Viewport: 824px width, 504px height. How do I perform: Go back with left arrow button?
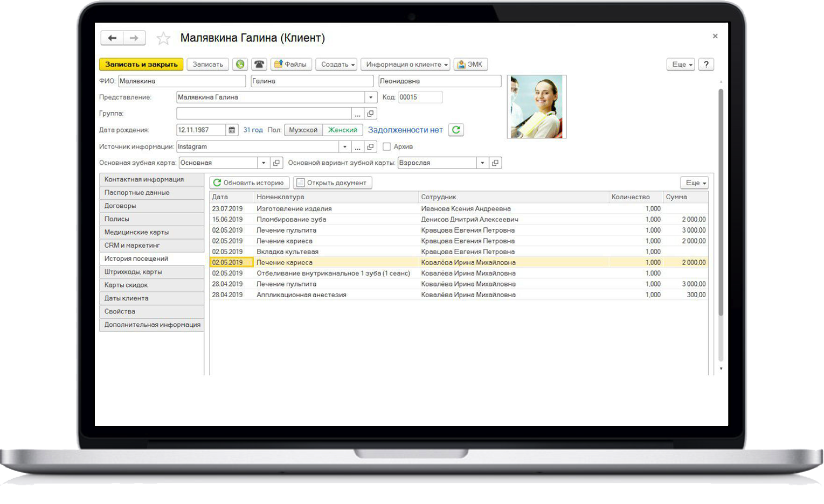tap(112, 38)
